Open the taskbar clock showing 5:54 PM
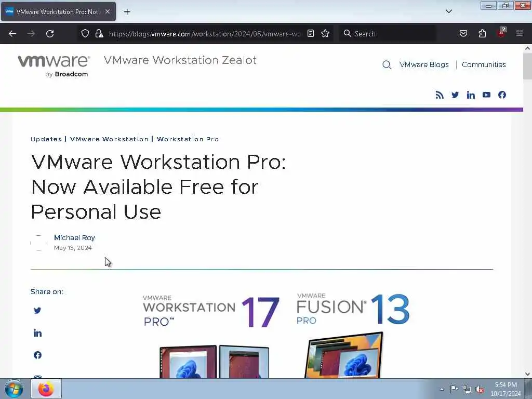The width and height of the screenshot is (532, 399). tap(506, 389)
